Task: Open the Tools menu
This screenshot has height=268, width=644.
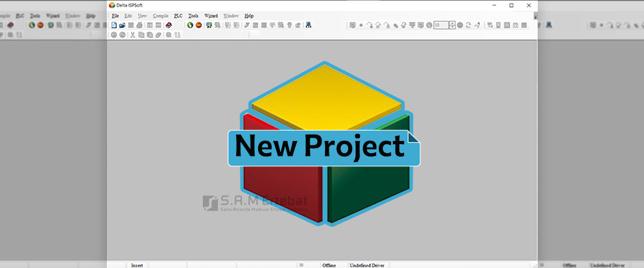Action: click(x=193, y=16)
